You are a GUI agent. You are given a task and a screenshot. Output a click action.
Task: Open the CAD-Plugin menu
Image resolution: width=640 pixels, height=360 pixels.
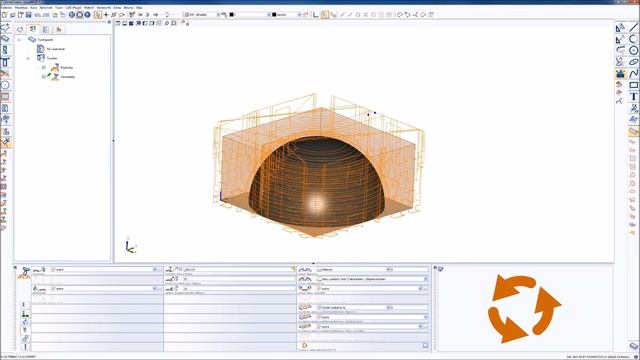click(x=73, y=7)
